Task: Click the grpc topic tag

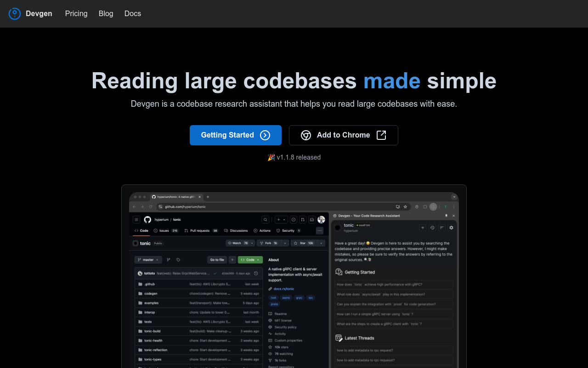Action: click(299, 298)
